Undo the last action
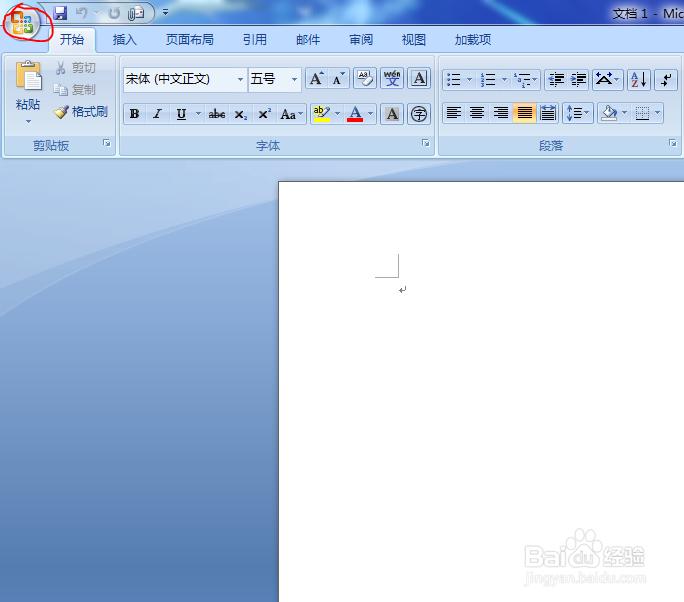 click(x=82, y=13)
